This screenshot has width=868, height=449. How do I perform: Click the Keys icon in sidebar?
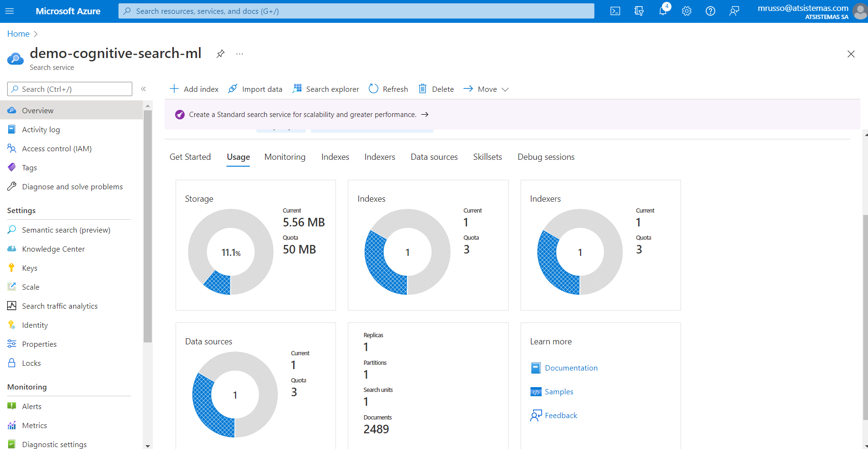click(x=12, y=268)
